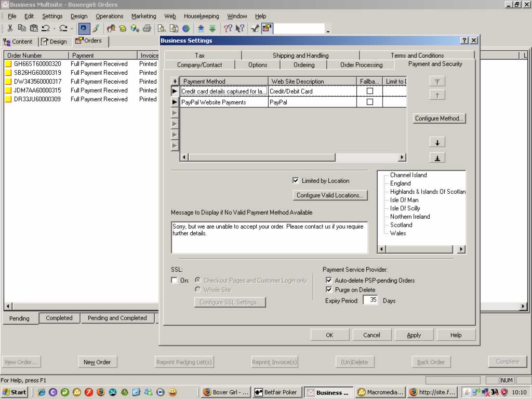Open the Undo history dropdown arrow

click(54, 29)
